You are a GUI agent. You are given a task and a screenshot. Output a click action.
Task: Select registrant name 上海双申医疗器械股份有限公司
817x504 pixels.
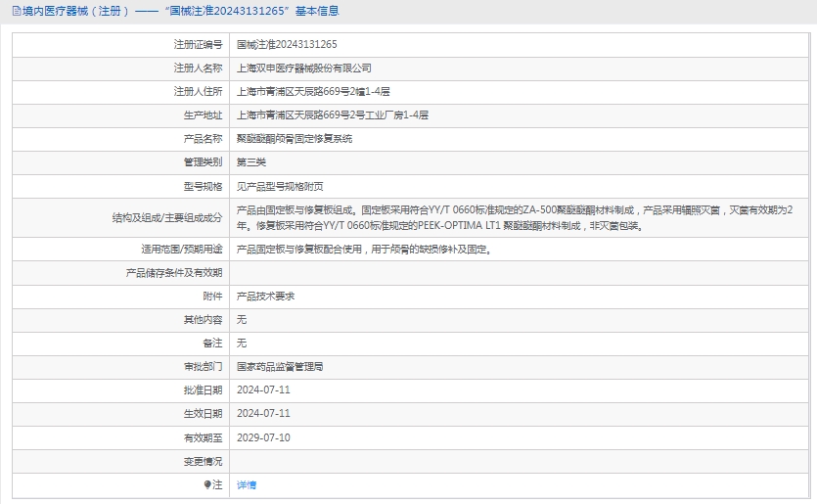coord(304,69)
